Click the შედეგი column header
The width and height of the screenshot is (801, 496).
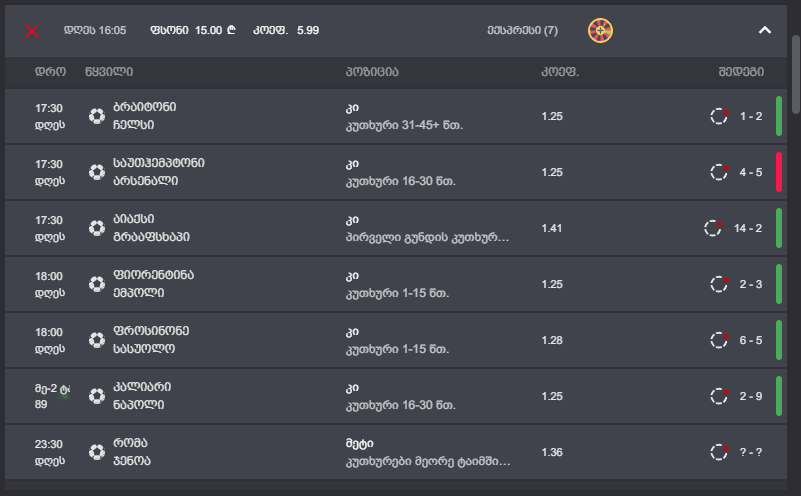[x=740, y=72]
